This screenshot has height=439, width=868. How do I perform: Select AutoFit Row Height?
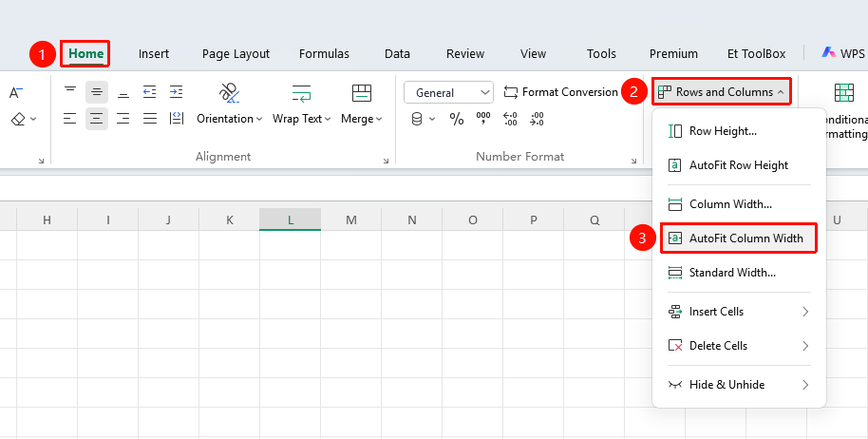click(x=739, y=165)
